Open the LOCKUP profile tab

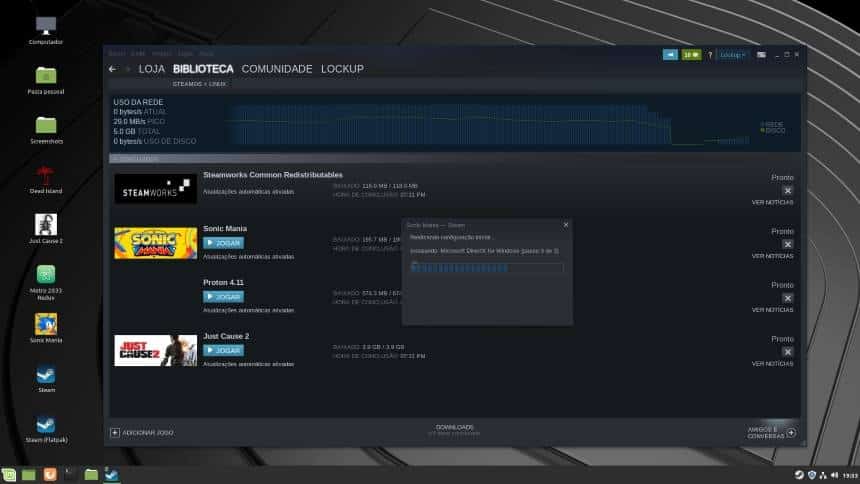click(342, 69)
